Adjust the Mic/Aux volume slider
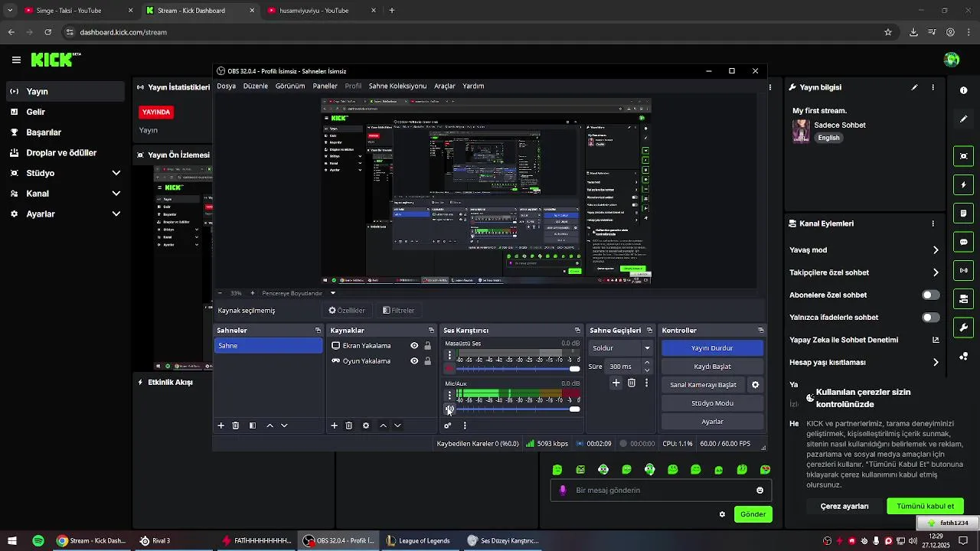This screenshot has height=551, width=980. point(518,409)
